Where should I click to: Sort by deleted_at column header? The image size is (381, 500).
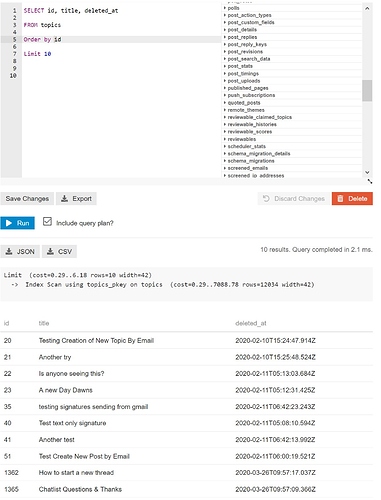[x=251, y=323]
